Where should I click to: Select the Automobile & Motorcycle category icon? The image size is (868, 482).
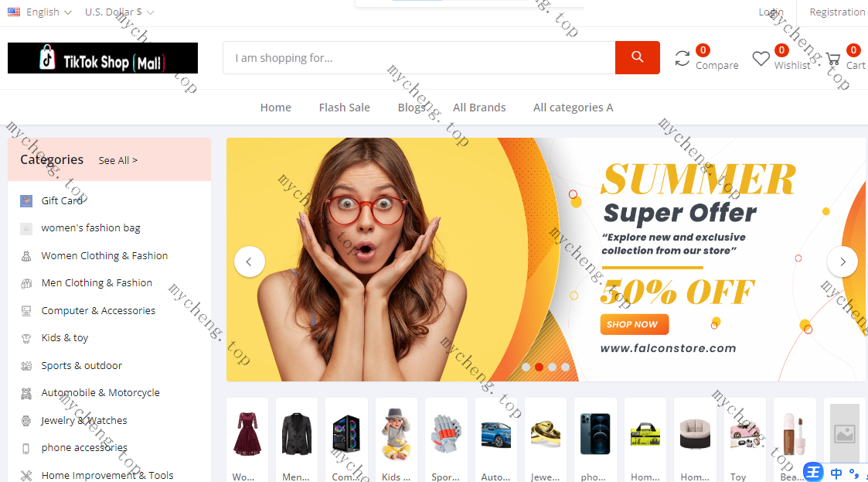tap(26, 393)
